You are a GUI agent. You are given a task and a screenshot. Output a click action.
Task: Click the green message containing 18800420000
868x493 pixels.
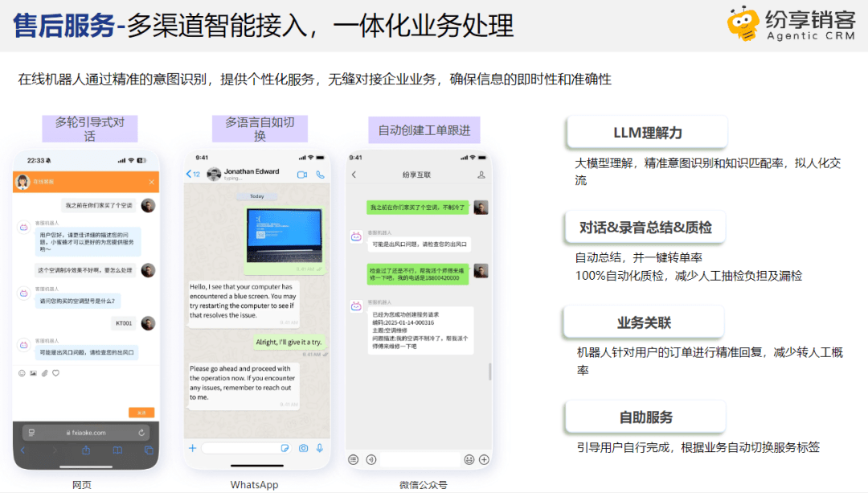point(418,274)
